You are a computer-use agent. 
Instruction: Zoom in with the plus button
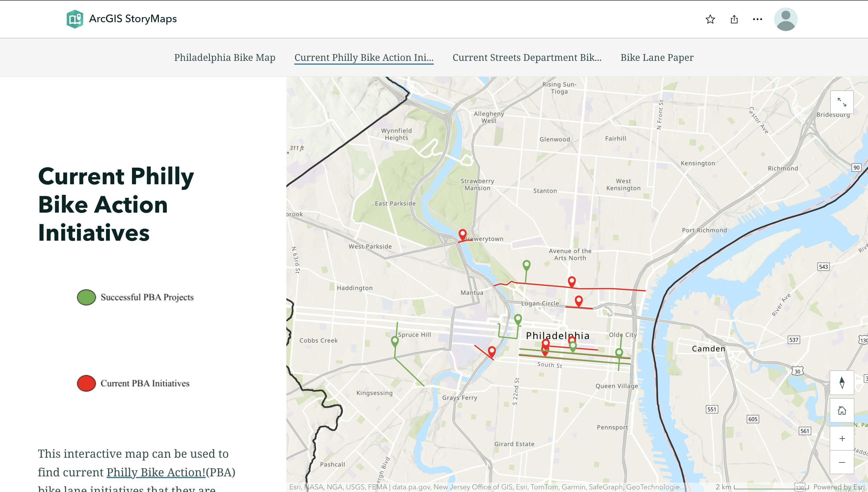point(842,439)
